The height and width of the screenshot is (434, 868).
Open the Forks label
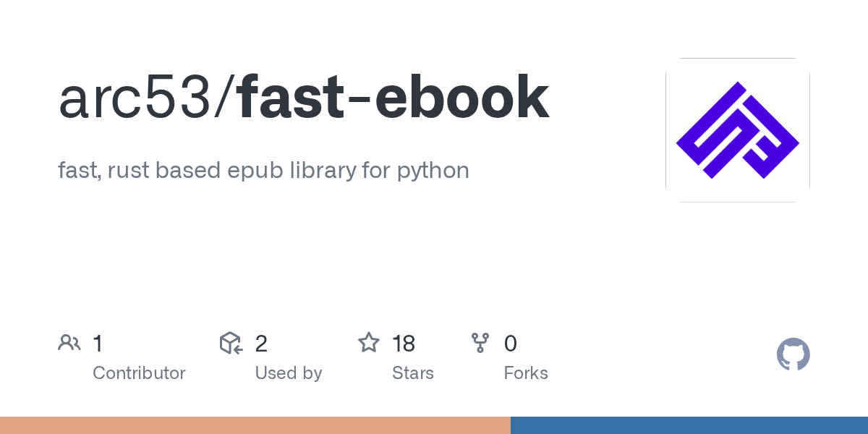(526, 373)
